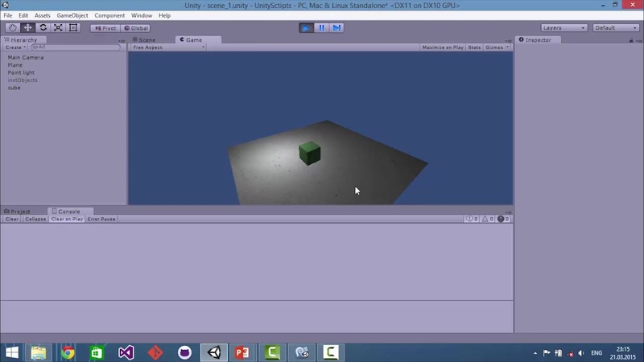Open the Edit menu
The width and height of the screenshot is (644, 362).
(23, 15)
